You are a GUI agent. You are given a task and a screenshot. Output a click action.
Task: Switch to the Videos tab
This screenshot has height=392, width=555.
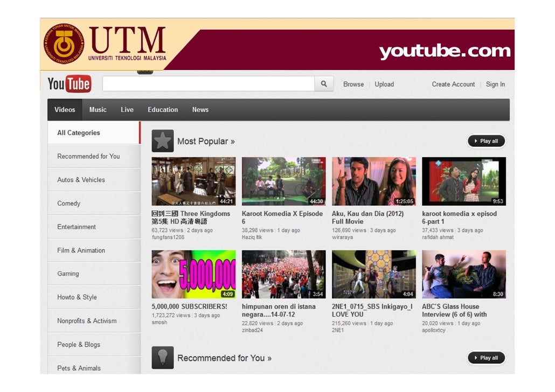coord(65,110)
